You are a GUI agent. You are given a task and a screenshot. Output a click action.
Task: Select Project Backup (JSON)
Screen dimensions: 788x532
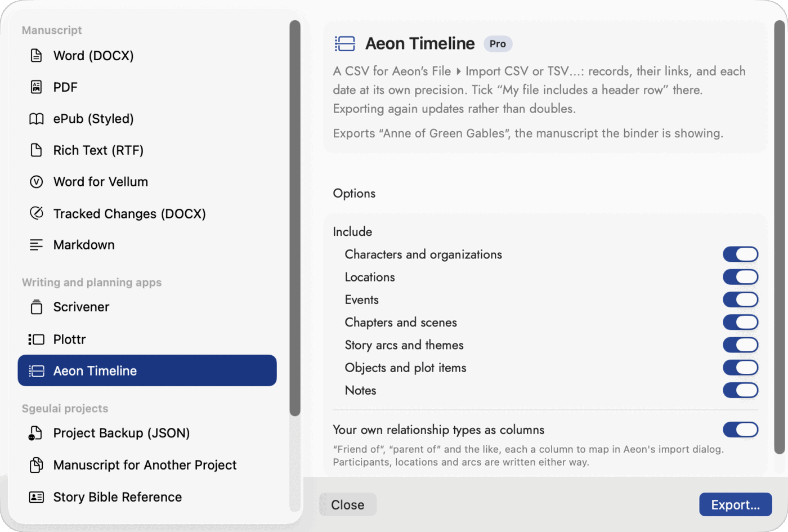(x=147, y=433)
